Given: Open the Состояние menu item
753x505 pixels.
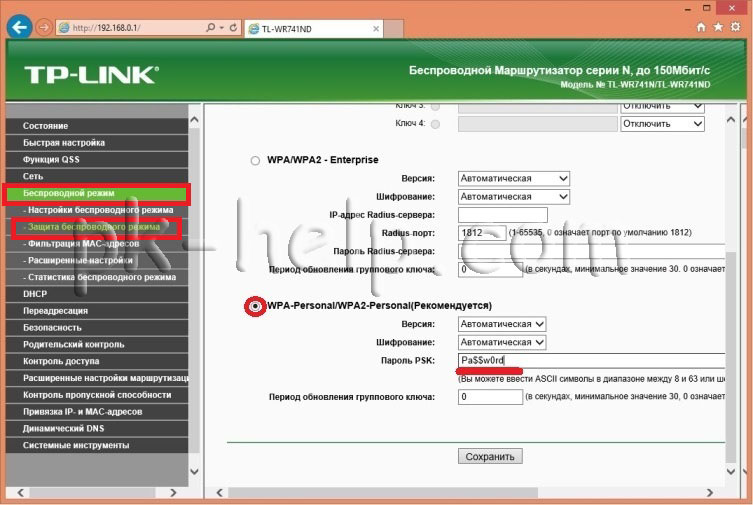Looking at the screenshot, I should click(97, 126).
